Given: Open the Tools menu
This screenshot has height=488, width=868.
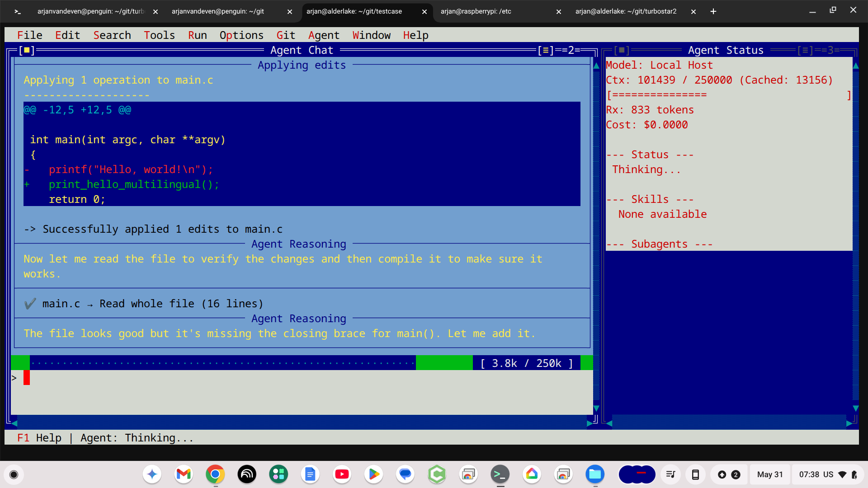Looking at the screenshot, I should [159, 35].
